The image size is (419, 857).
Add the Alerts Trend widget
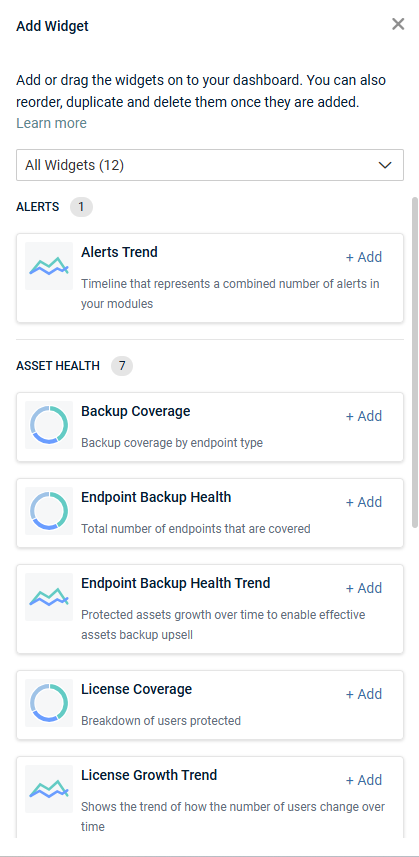364,257
